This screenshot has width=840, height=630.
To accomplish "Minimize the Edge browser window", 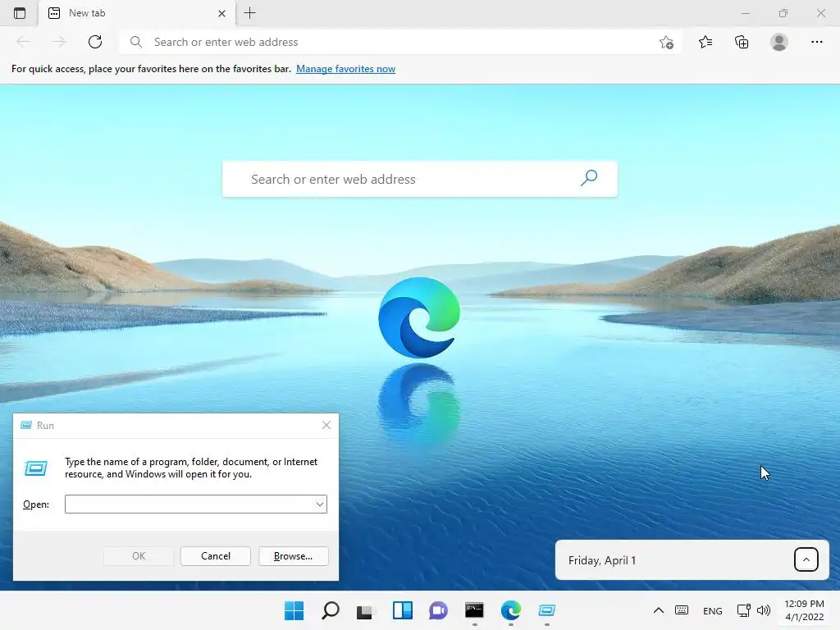I will point(745,13).
